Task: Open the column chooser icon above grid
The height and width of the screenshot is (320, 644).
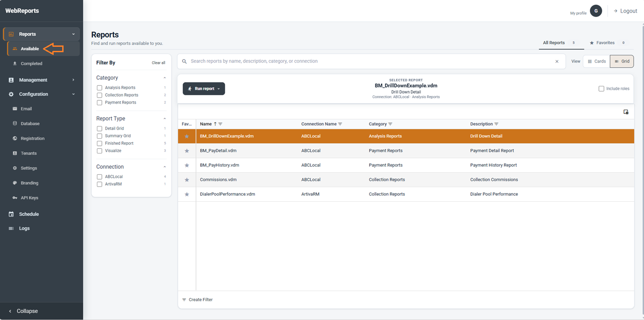Action: coord(626,112)
